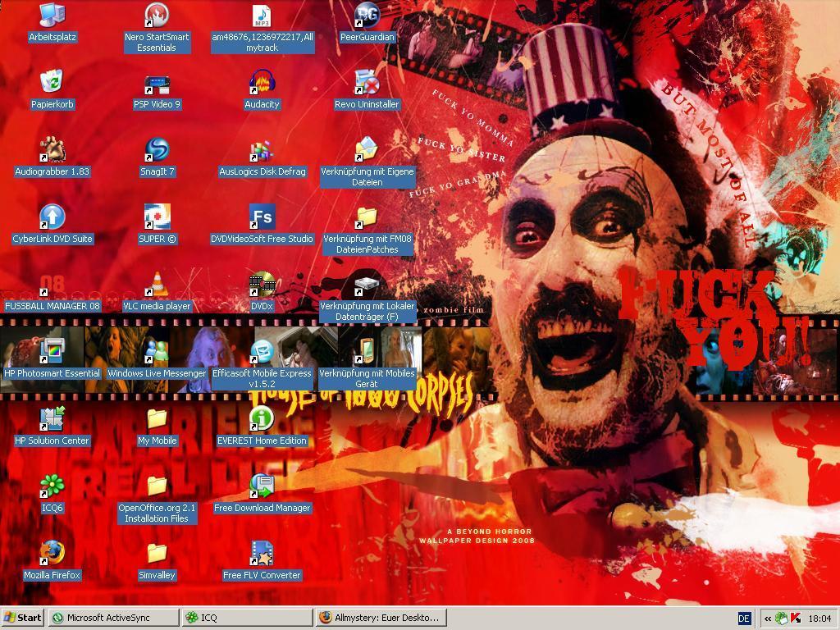Switch to Microsoft ActiveSync taskbar window
This screenshot has width=840, height=630.
click(113, 618)
